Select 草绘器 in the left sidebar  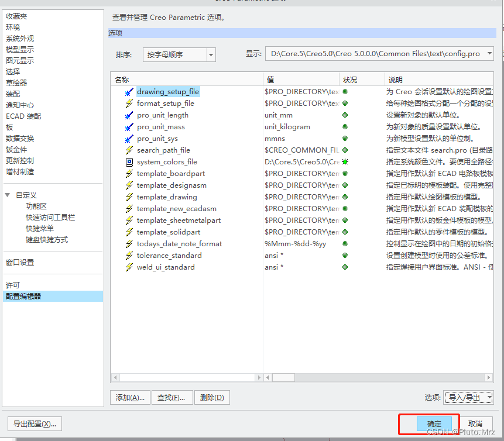coord(16,82)
